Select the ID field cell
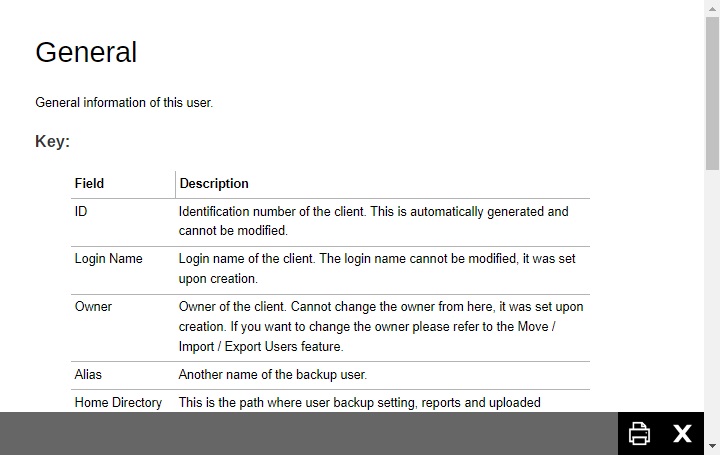The image size is (720, 455). click(x=81, y=211)
